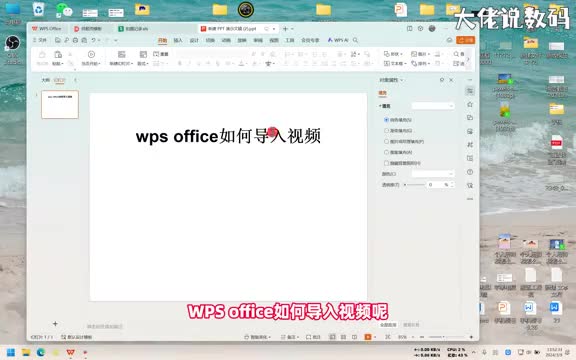Click the paste clipboard icon in ribbon
Image resolution: width=576 pixels, height=360 pixels.
(x=58, y=55)
